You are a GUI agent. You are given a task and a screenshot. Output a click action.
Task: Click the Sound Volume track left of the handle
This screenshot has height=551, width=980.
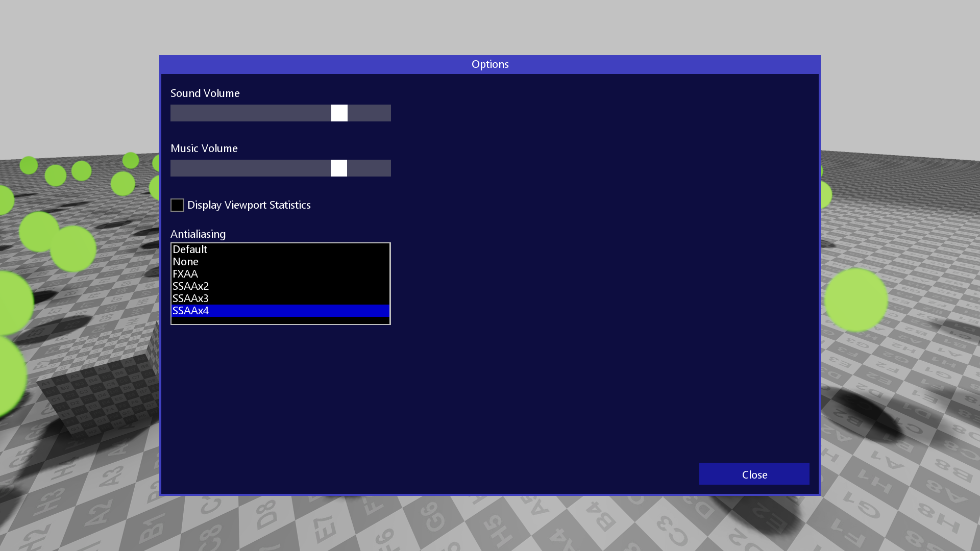coord(250,113)
